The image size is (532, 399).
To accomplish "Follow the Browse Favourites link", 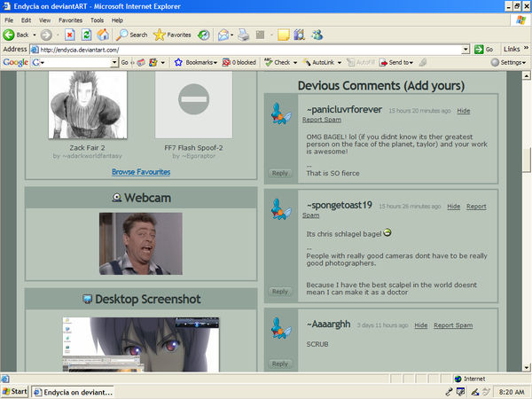I will pyautogui.click(x=141, y=172).
